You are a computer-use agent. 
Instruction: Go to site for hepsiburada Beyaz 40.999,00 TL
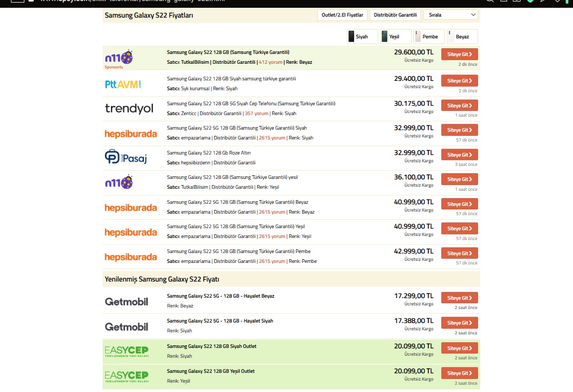click(459, 204)
